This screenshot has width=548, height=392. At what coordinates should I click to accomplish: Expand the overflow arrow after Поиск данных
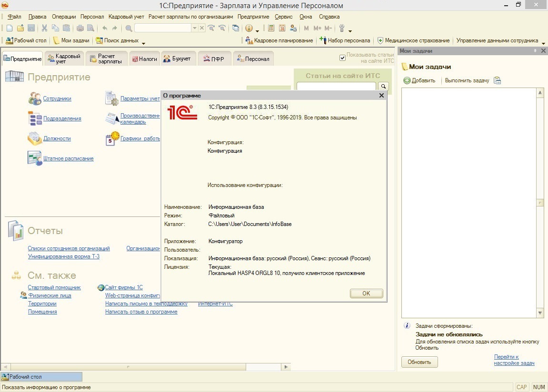pos(143,43)
